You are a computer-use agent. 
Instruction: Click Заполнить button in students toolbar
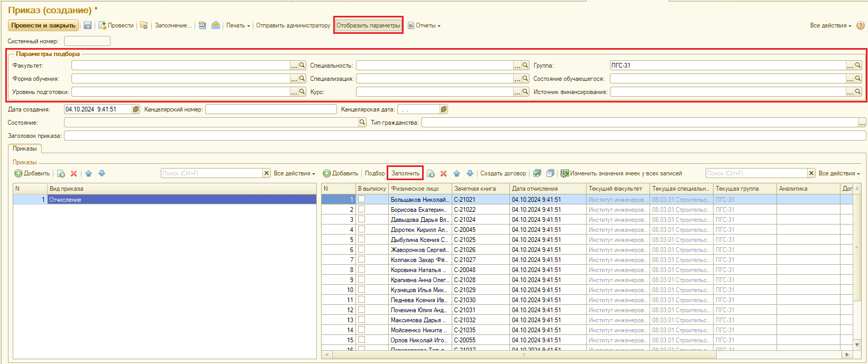(405, 173)
